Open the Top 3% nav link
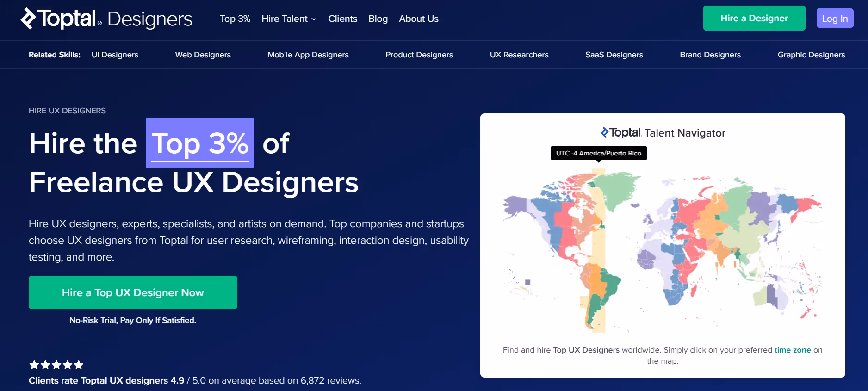Image resolution: width=868 pixels, height=391 pixels. coord(235,19)
